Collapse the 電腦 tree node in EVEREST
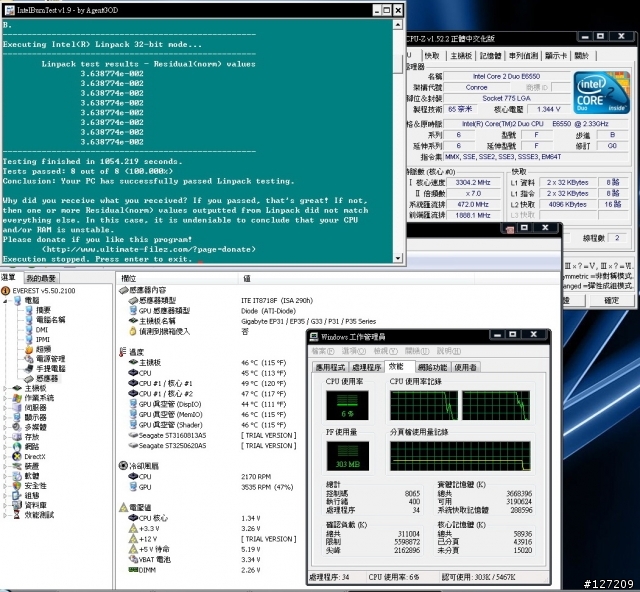The height and width of the screenshot is (592, 640). pos(5,301)
